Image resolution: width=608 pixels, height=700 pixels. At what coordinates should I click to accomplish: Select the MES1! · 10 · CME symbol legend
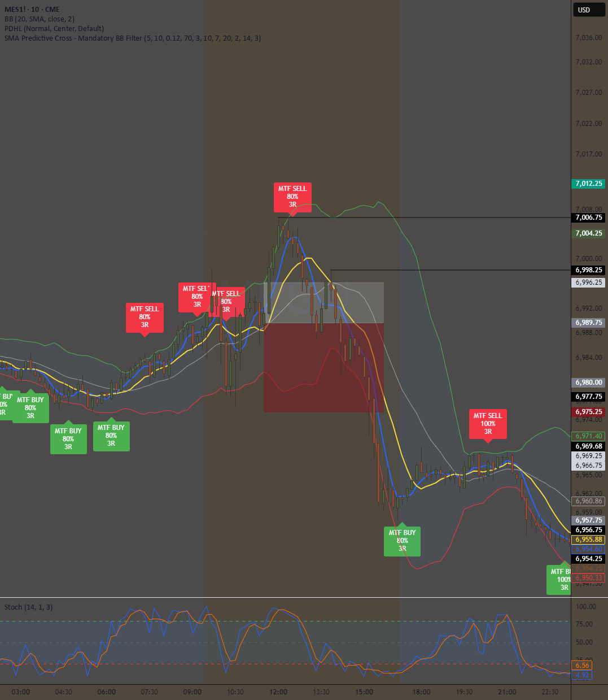(32, 10)
